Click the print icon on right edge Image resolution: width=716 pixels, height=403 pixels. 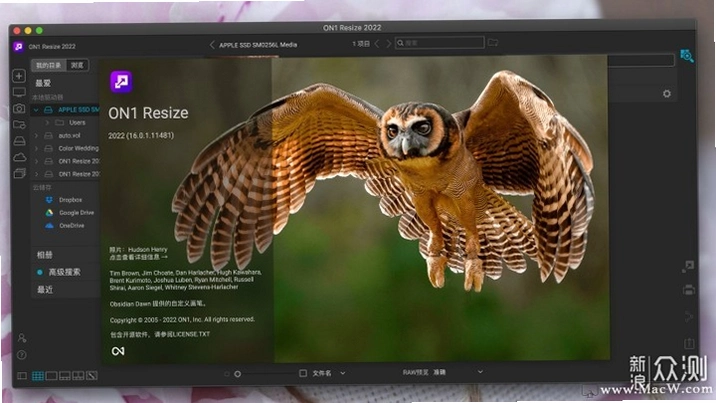coord(689,290)
